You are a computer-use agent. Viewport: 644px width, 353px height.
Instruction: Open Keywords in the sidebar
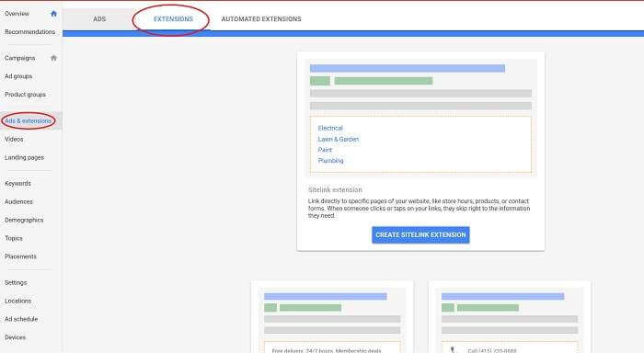click(17, 184)
